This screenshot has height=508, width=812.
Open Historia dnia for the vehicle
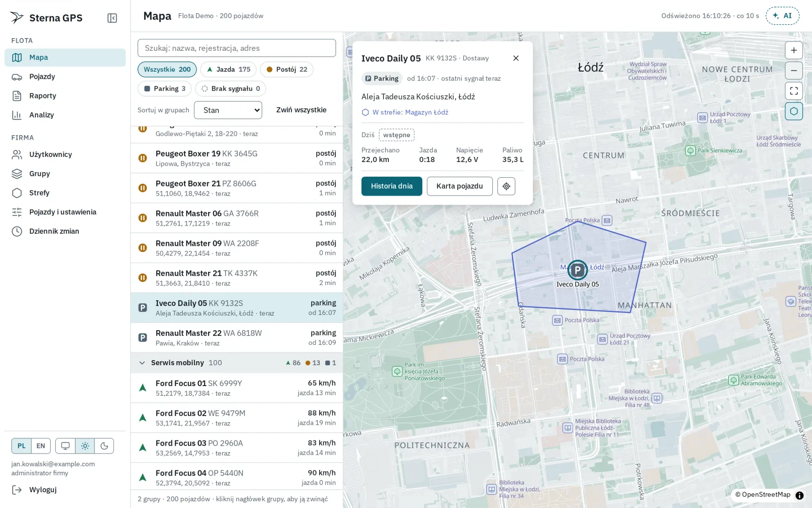[x=391, y=186]
